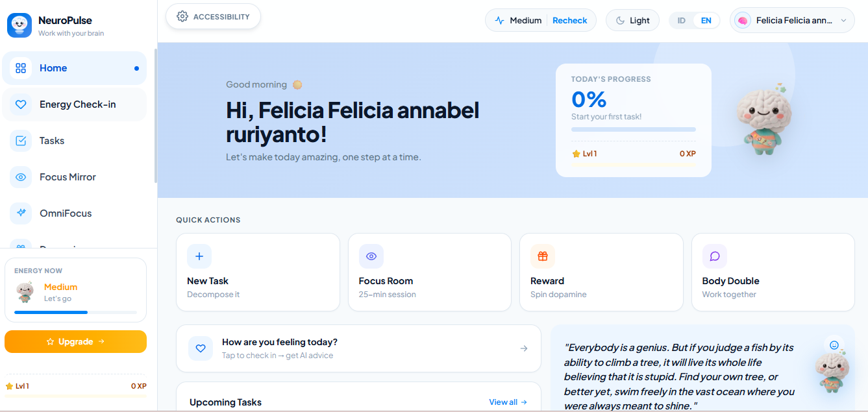Go to Tasks in the sidebar
Screen dimensions: 868x412
[74, 141]
